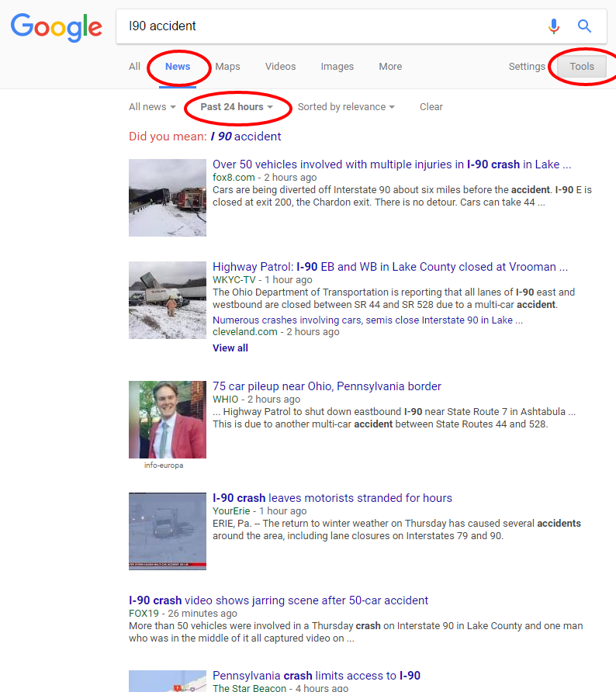The width and height of the screenshot is (616, 692).
Task: Go to the Images tab
Action: tap(337, 67)
